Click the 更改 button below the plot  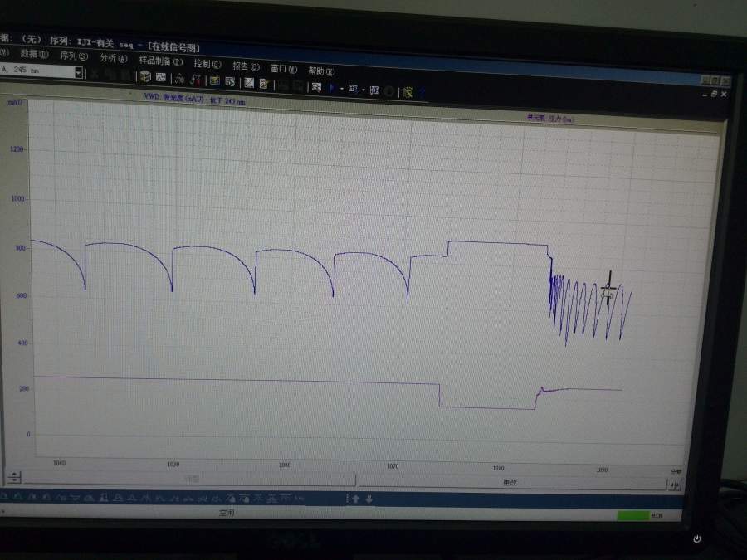(x=510, y=482)
